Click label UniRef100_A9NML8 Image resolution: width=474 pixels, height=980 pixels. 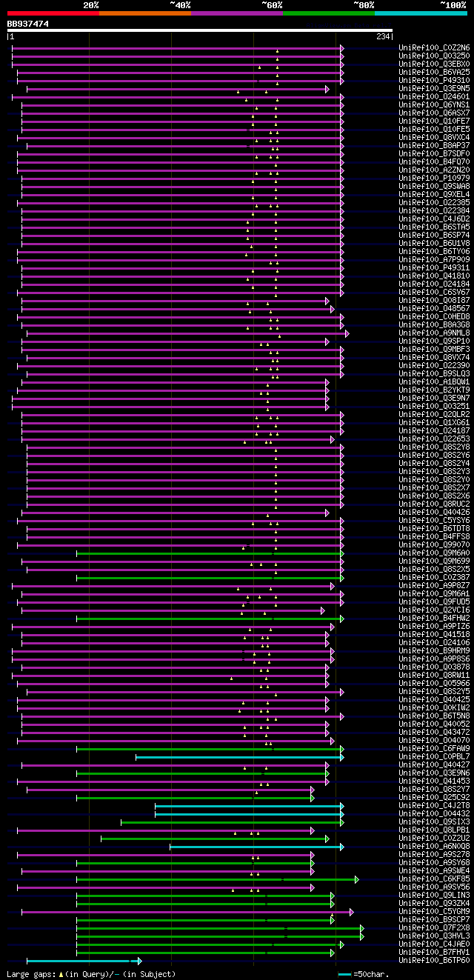coord(434,333)
